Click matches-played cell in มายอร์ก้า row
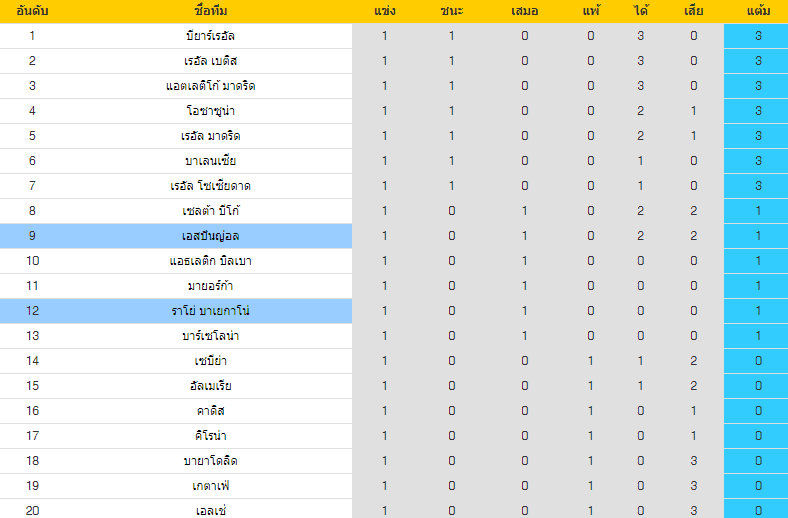 (384, 286)
